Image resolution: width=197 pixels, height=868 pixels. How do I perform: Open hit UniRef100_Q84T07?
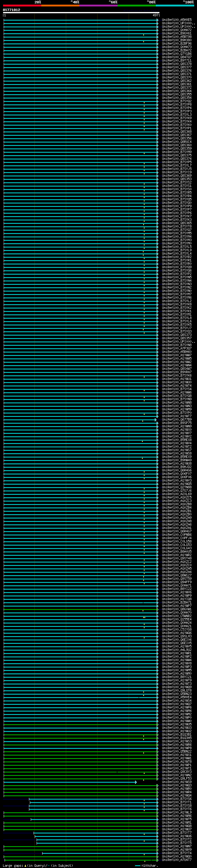coord(177,57)
